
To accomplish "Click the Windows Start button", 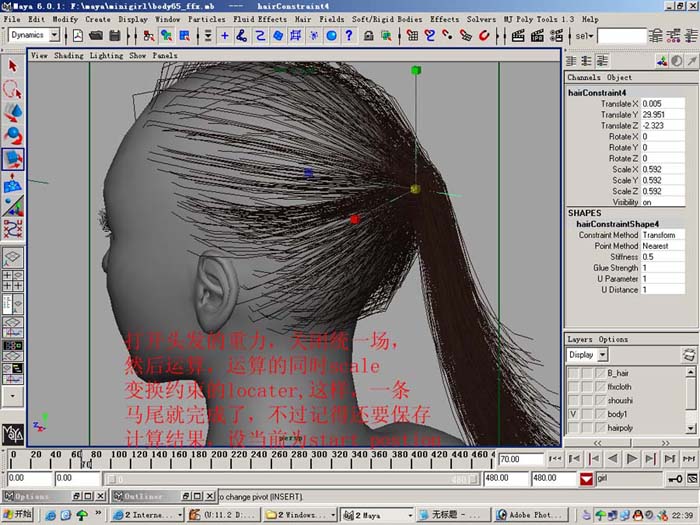I will [x=18, y=514].
